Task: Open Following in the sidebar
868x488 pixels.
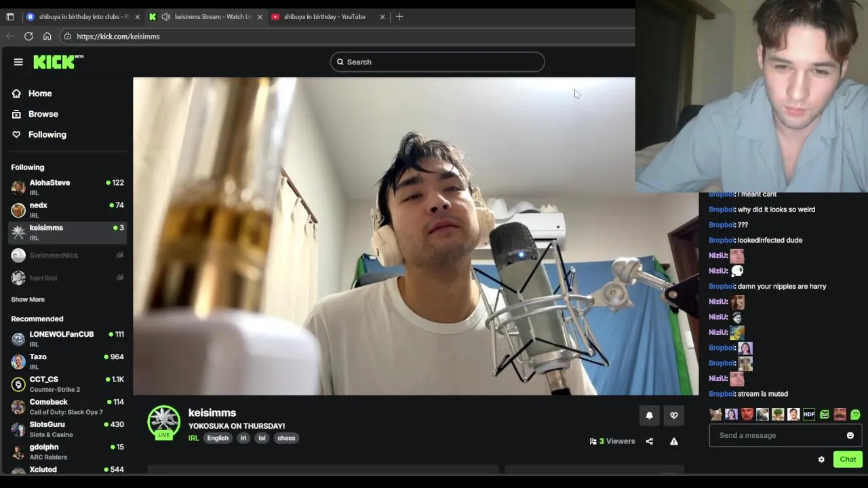Action: click(39, 134)
